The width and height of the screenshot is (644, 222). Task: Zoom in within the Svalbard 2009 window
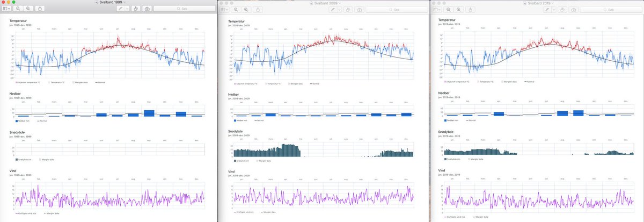(x=246, y=10)
